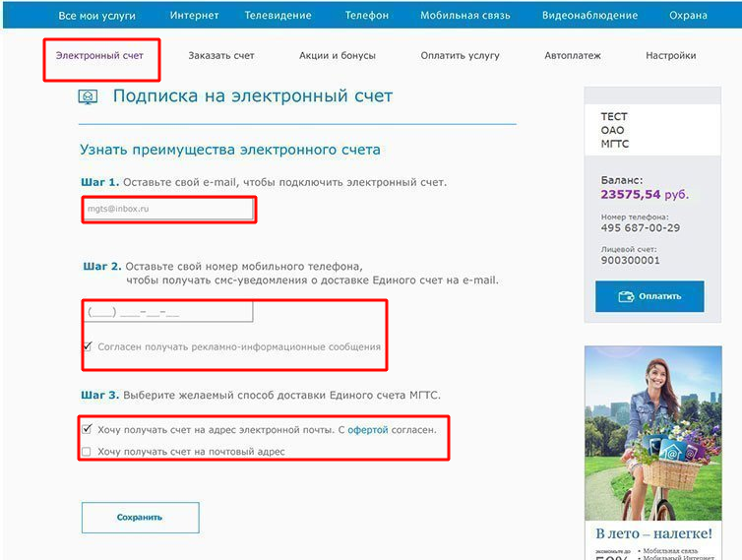Focus the e-mail input field
The height and width of the screenshot is (560, 742).
click(x=169, y=209)
